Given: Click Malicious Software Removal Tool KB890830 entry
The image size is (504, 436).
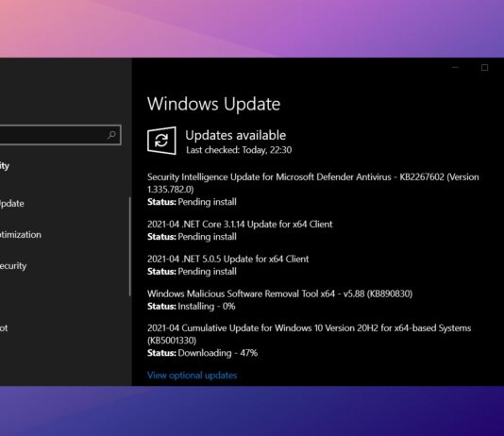Looking at the screenshot, I should click(x=279, y=293).
